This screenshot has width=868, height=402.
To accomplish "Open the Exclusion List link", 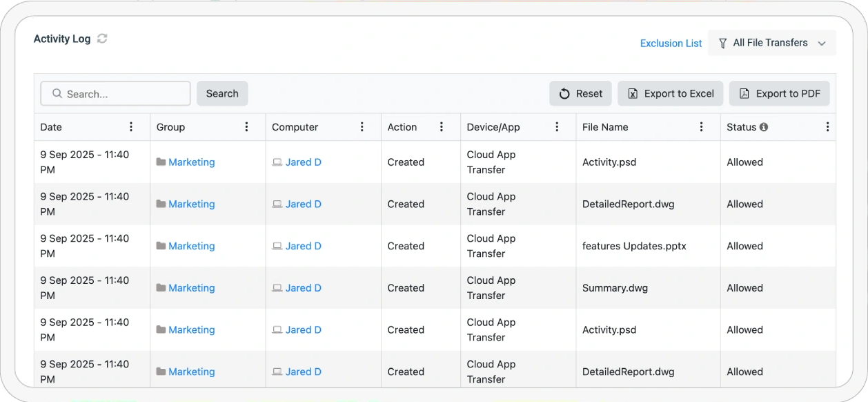I will pyautogui.click(x=671, y=43).
